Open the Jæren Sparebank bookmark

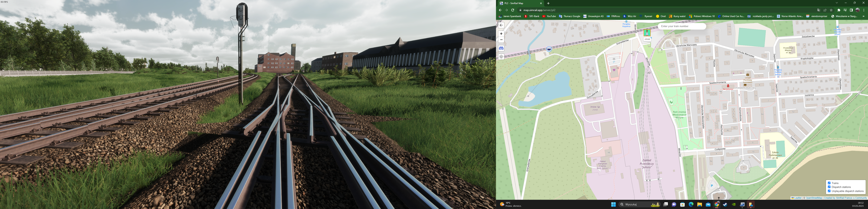[510, 16]
